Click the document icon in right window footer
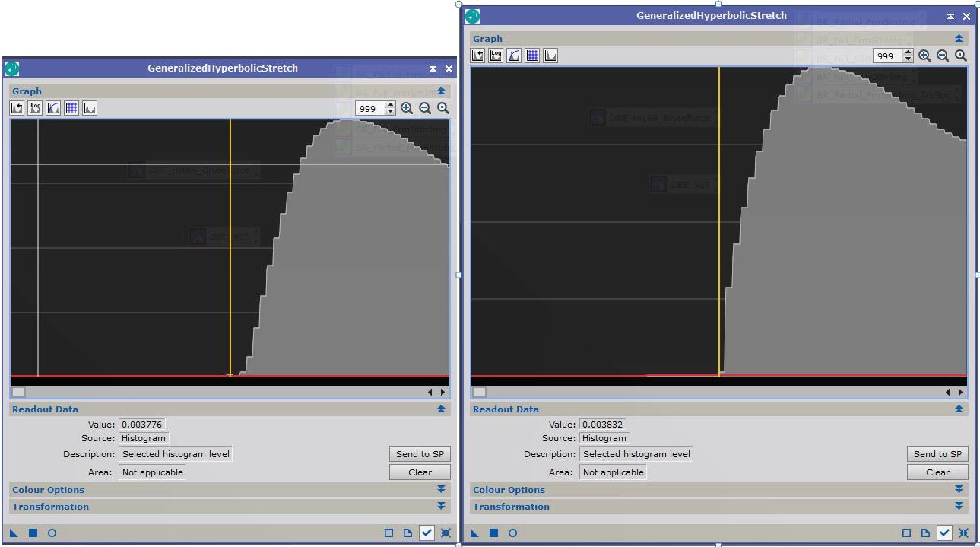 click(925, 533)
